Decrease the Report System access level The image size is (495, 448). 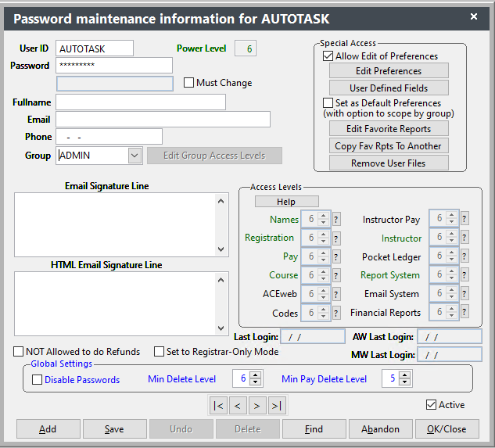pos(452,278)
